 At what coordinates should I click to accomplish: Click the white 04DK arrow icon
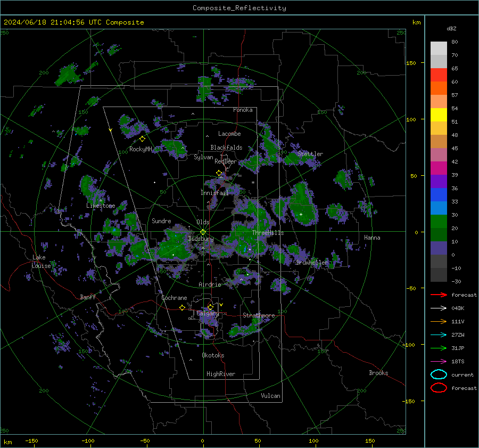(439, 308)
